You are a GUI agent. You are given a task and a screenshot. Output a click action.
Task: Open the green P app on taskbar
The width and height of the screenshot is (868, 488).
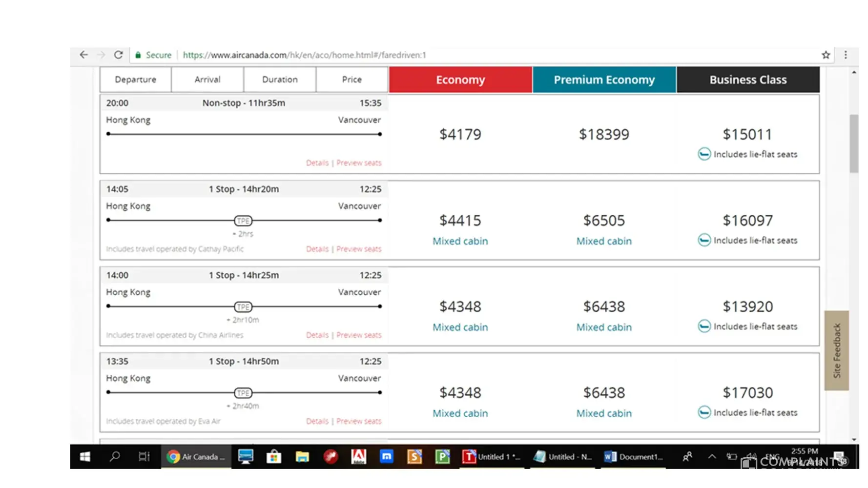tap(442, 457)
